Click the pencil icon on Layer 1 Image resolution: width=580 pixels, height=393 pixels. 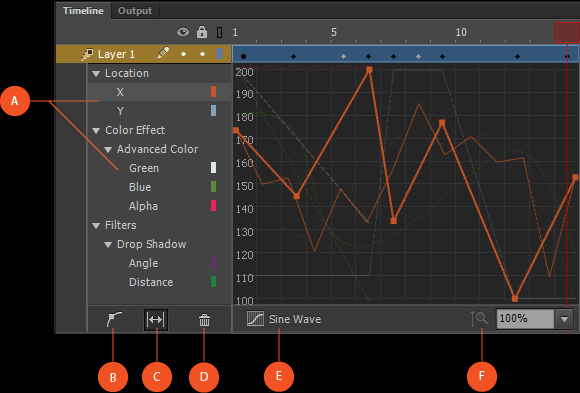163,53
